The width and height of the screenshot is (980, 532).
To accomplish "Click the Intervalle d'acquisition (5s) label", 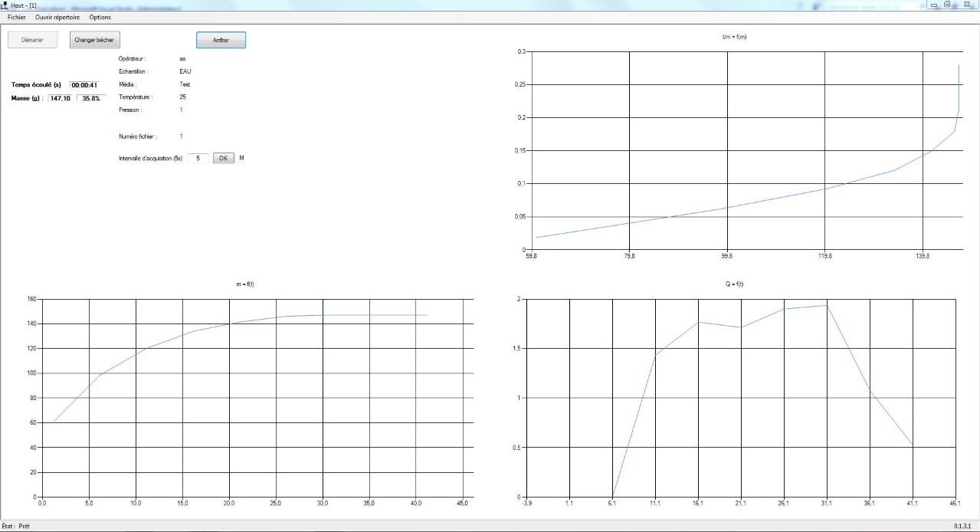I will [x=150, y=158].
